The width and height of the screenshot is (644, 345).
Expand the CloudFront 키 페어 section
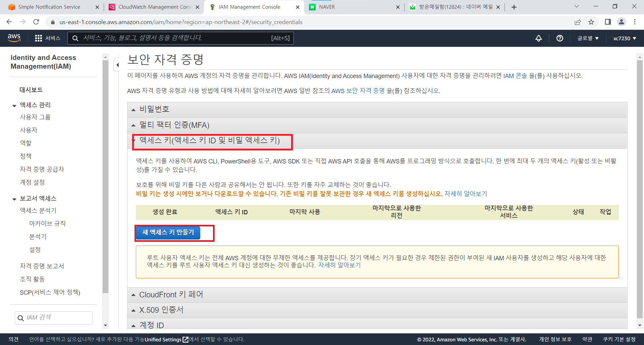[377, 295]
